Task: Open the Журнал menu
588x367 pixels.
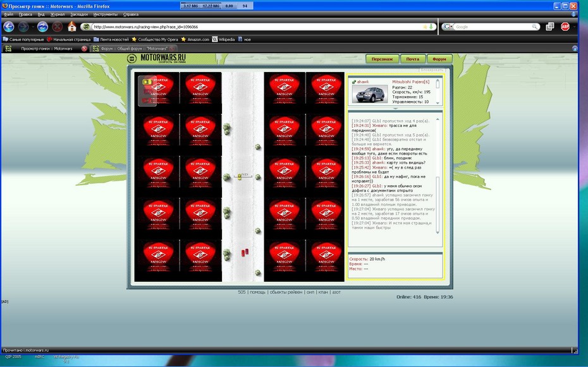Action: [58, 15]
